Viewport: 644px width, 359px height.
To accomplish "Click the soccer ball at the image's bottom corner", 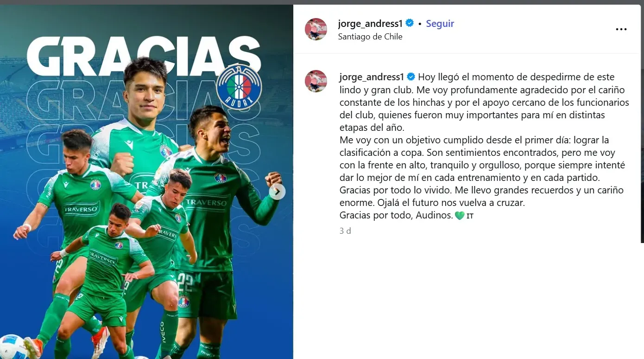I will (x=13, y=347).
